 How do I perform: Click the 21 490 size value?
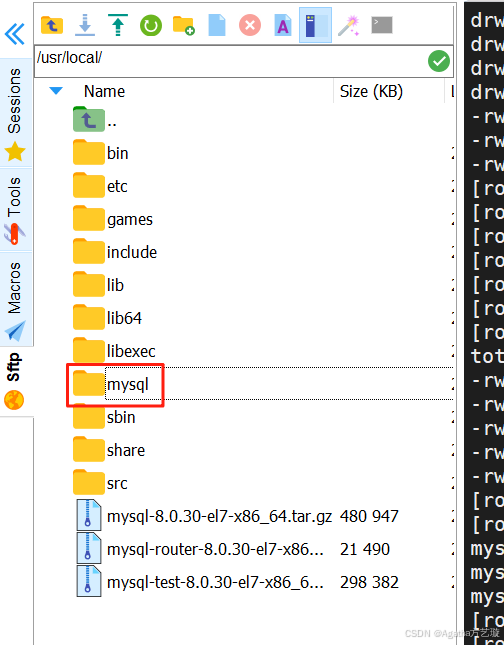tap(365, 549)
